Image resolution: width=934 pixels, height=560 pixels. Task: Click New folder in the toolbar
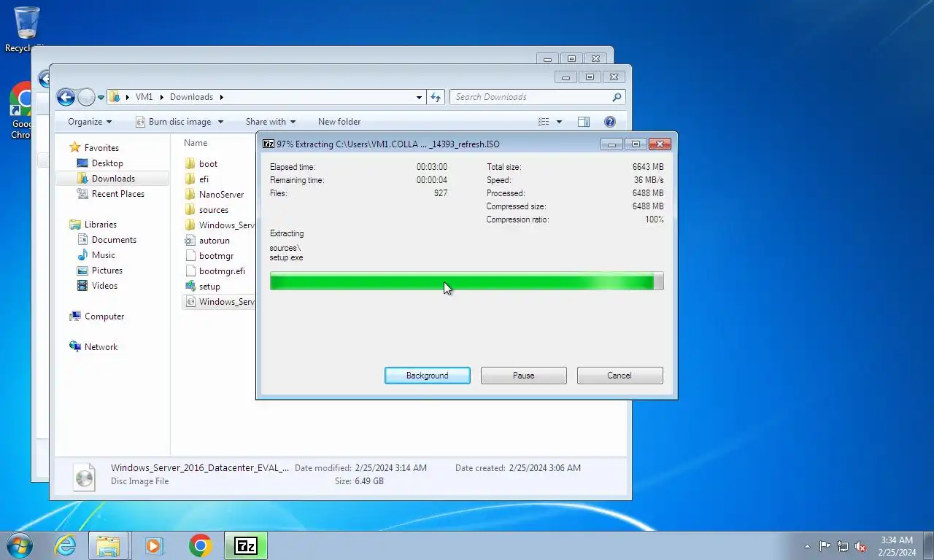[339, 122]
